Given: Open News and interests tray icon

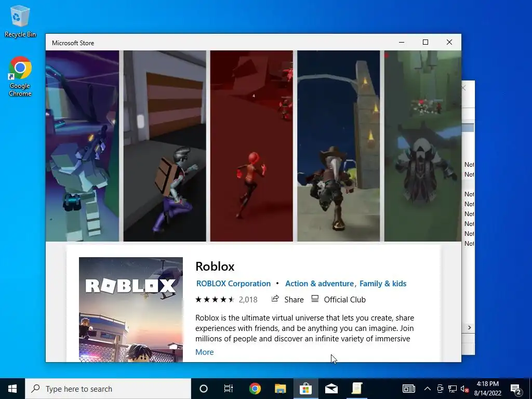Looking at the screenshot, I should pos(408,389).
